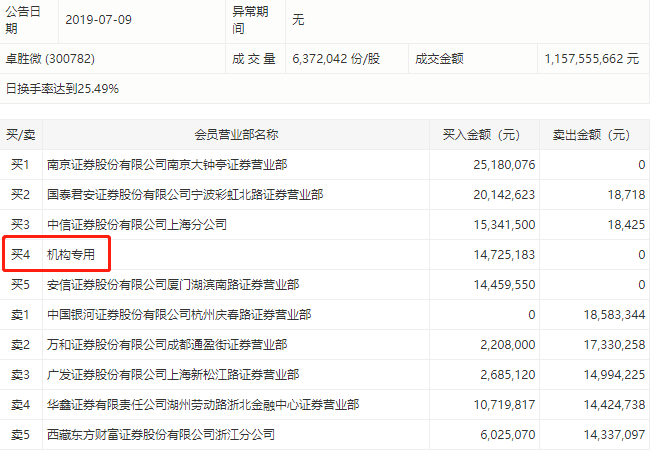Image resolution: width=661 pixels, height=453 pixels.
Task: Click the volume value 6,372,042 份/股
Action: [336, 59]
